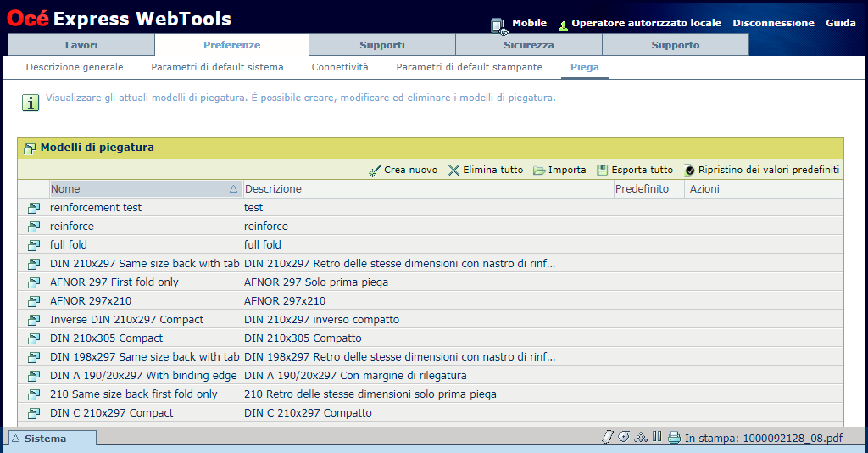Click the operator user icon
The width and height of the screenshot is (868, 453).
[x=563, y=25]
